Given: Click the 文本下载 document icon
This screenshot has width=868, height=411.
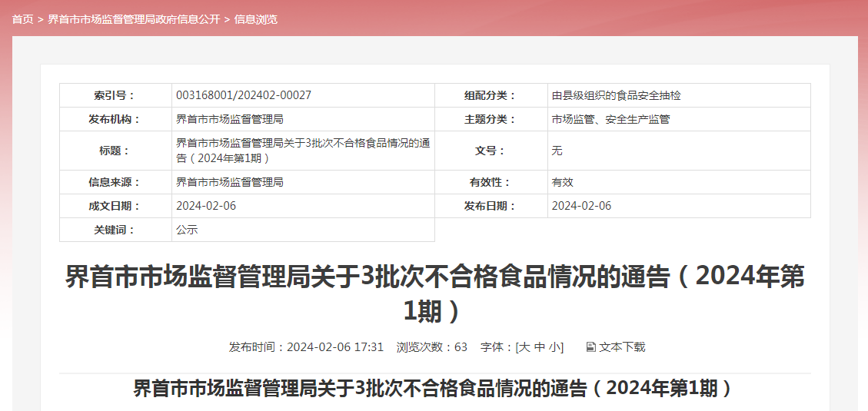Looking at the screenshot, I should [x=590, y=346].
